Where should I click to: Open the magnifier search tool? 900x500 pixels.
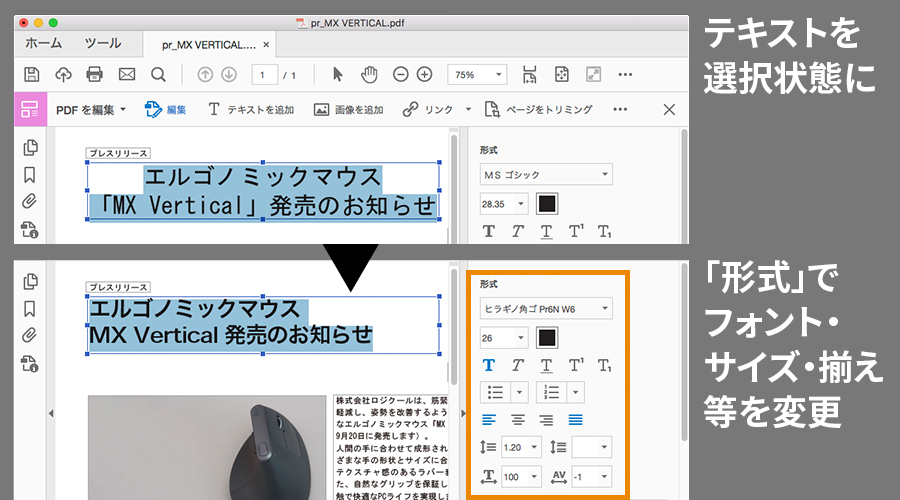158,75
